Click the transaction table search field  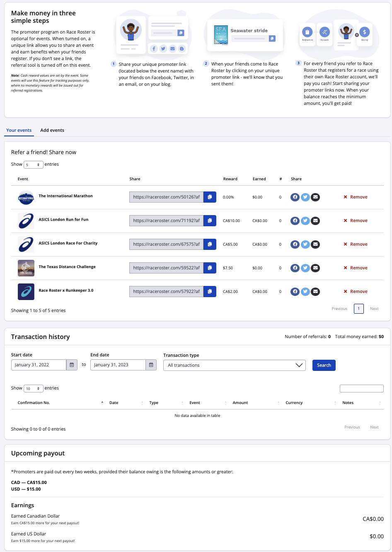361,389
